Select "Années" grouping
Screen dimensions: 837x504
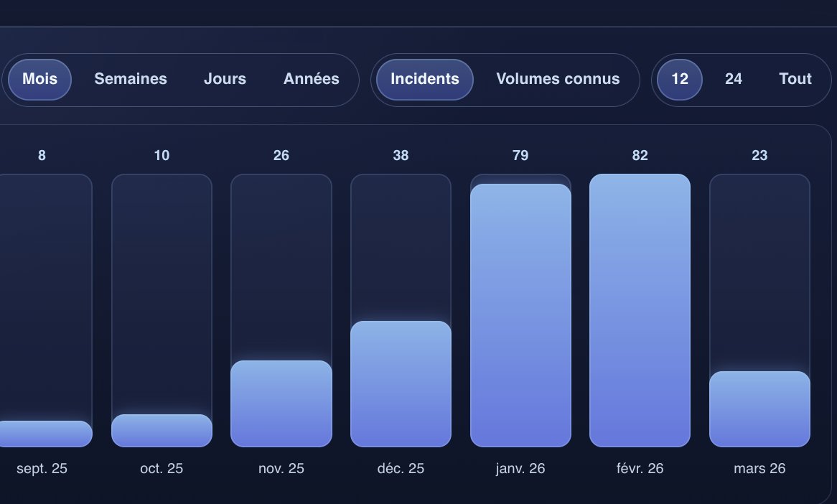312,79
